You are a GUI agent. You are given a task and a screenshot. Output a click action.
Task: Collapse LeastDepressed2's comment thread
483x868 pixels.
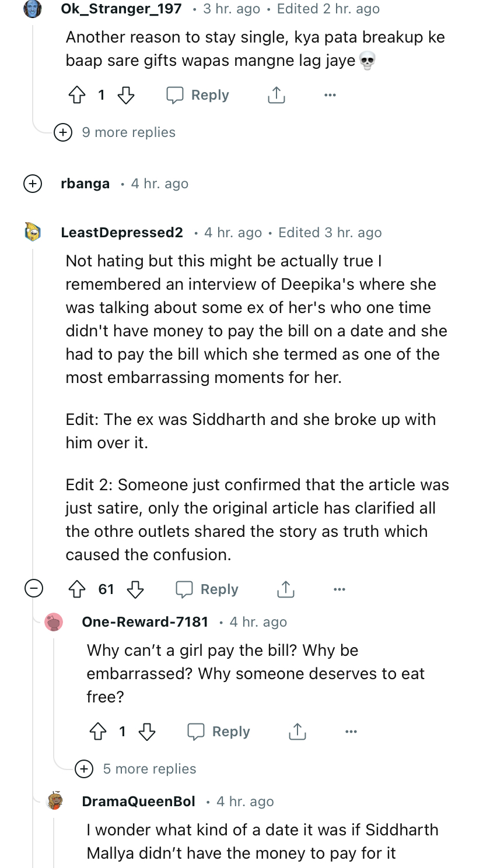click(x=33, y=589)
